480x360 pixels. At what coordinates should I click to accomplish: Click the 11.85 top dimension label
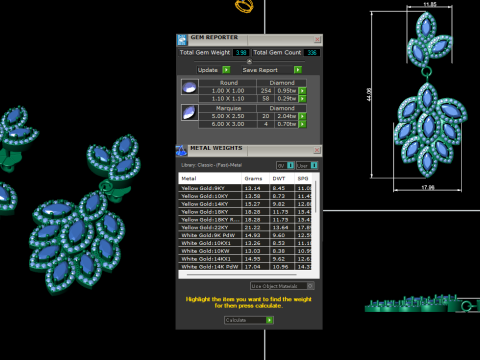coord(430,4)
